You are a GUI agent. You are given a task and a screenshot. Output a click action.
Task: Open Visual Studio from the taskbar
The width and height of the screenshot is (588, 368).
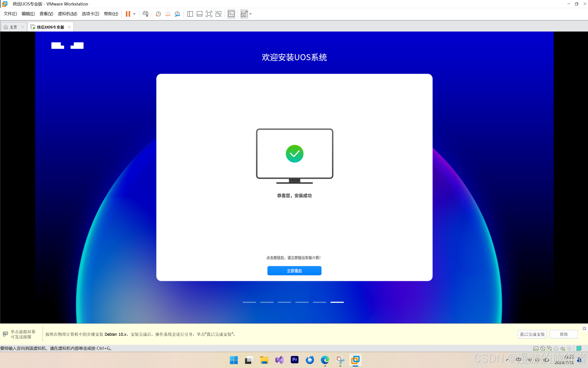point(279,360)
